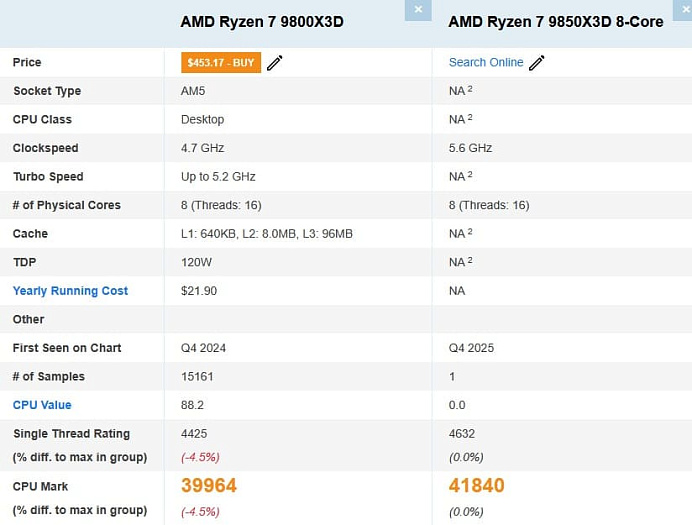The image size is (692, 525).
Task: Remove the Ryzen 7 9850X3D 8-Core column
Action: [x=683, y=10]
